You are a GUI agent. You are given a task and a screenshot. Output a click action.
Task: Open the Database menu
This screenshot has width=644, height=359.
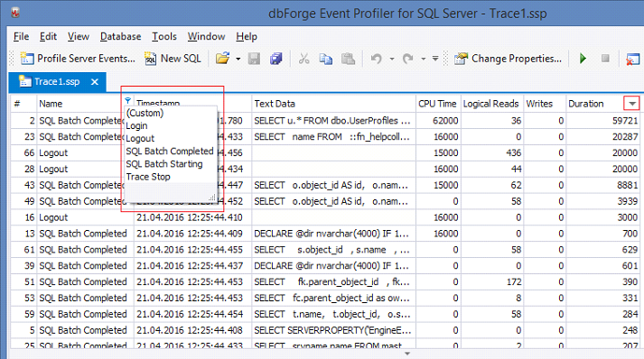tap(121, 36)
